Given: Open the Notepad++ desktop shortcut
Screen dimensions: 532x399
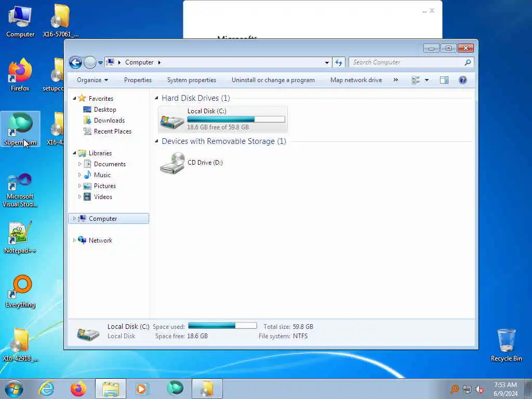Looking at the screenshot, I should (20, 237).
